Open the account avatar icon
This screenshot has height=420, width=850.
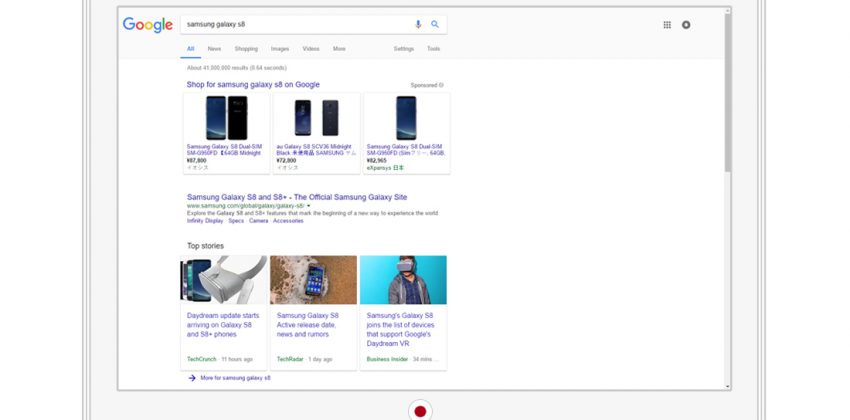coord(686,25)
